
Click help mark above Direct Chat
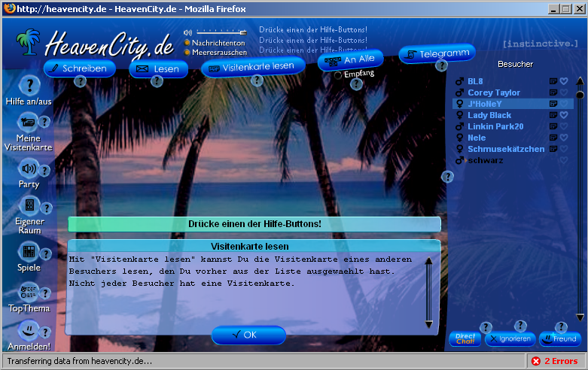tap(486, 328)
